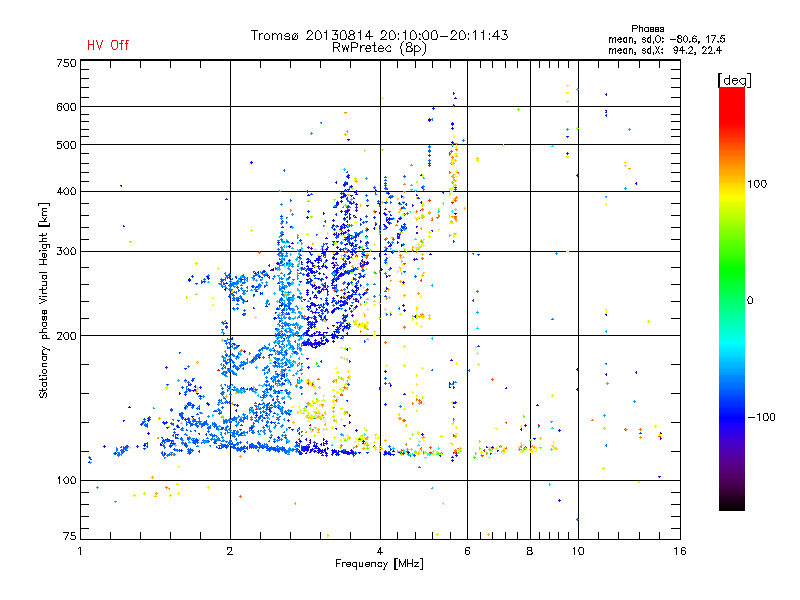Click the x-axis tick label '8'

click(x=530, y=551)
